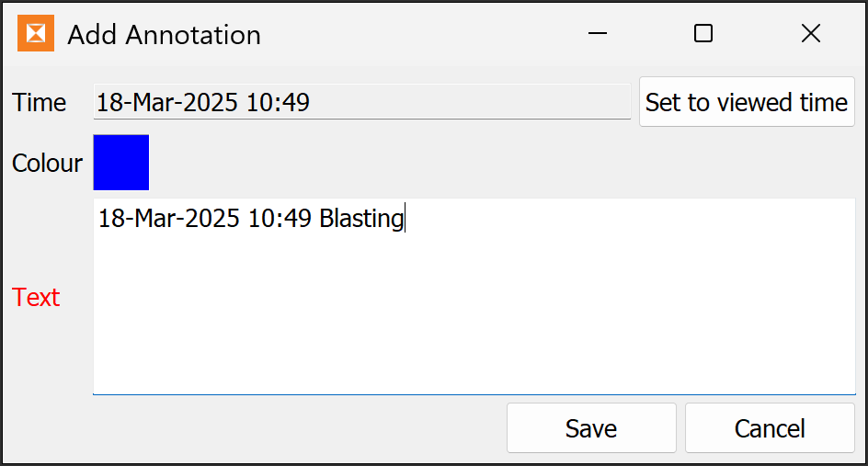Image resolution: width=868 pixels, height=466 pixels.
Task: Click 10:49 inside the annotation text area
Action: tap(280, 219)
